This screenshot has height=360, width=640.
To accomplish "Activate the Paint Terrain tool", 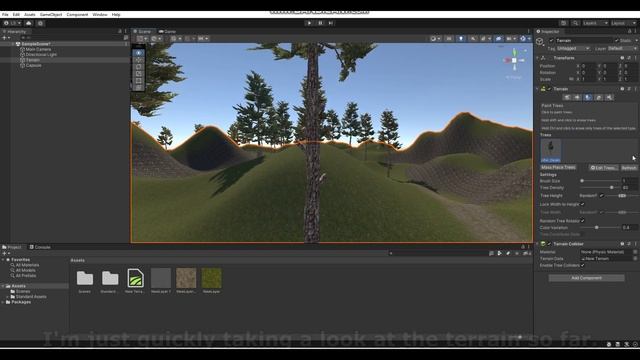I will [577, 97].
